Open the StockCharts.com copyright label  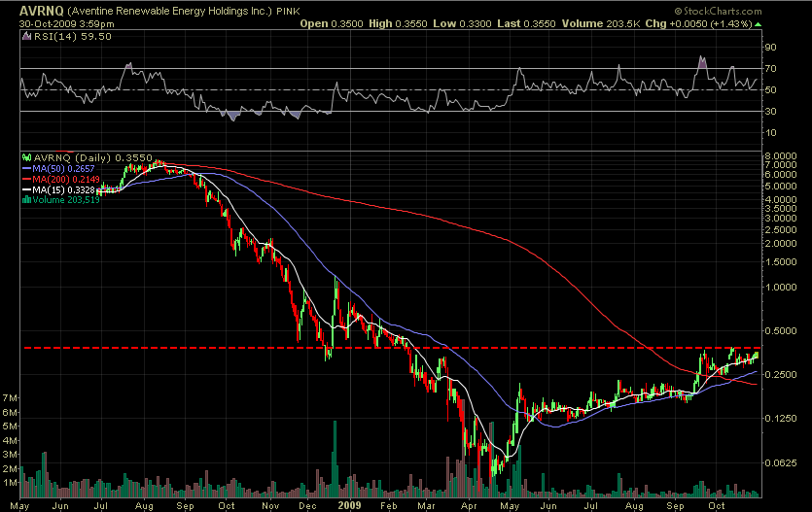(x=719, y=11)
